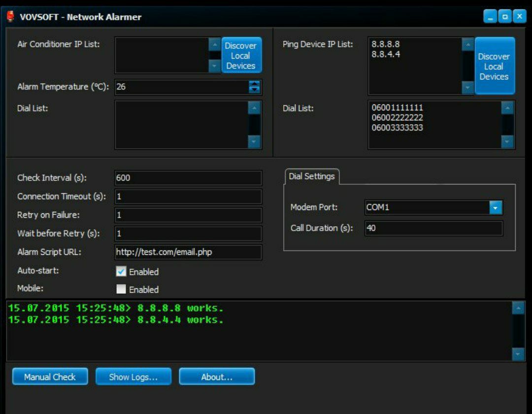Click the Manual Check button
532x414 pixels.
(50, 377)
